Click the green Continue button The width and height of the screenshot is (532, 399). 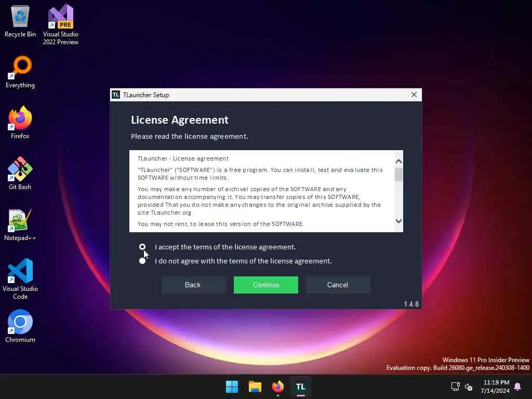click(265, 285)
